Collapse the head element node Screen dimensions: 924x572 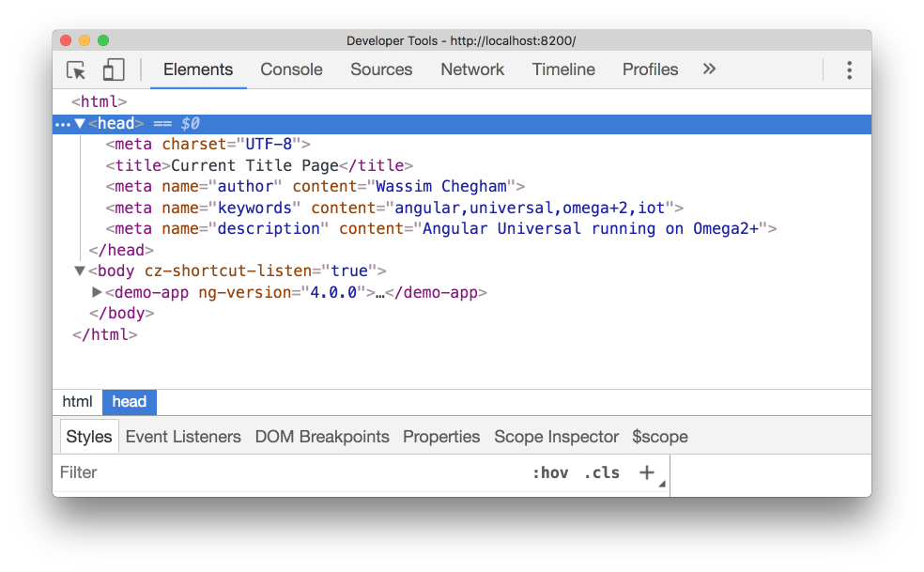click(x=80, y=123)
